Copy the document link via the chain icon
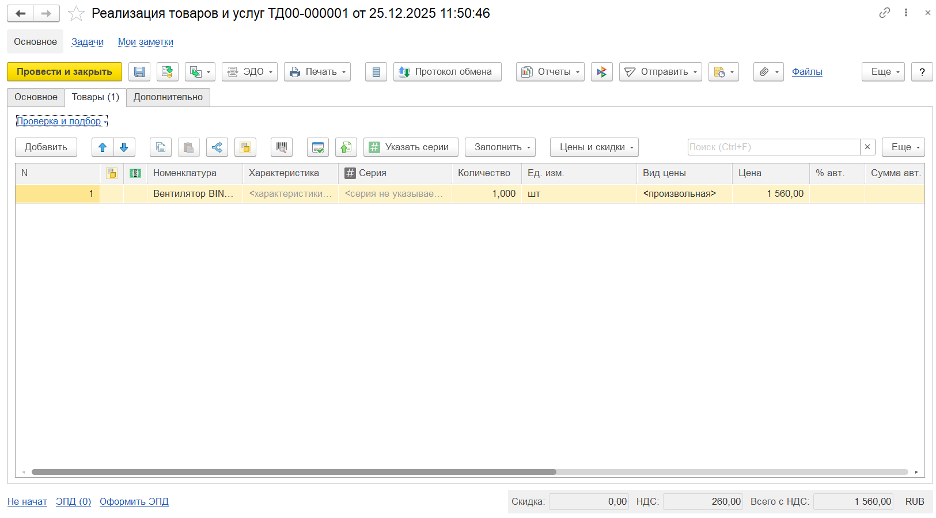 point(884,13)
